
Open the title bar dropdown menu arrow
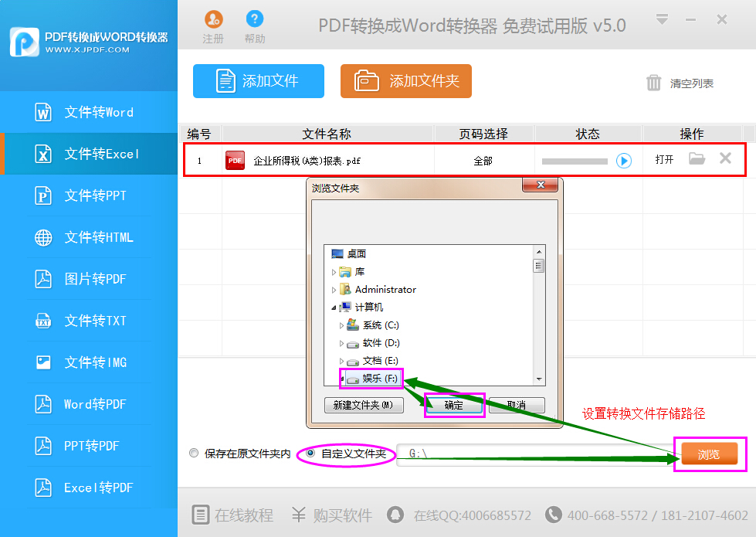coord(662,19)
